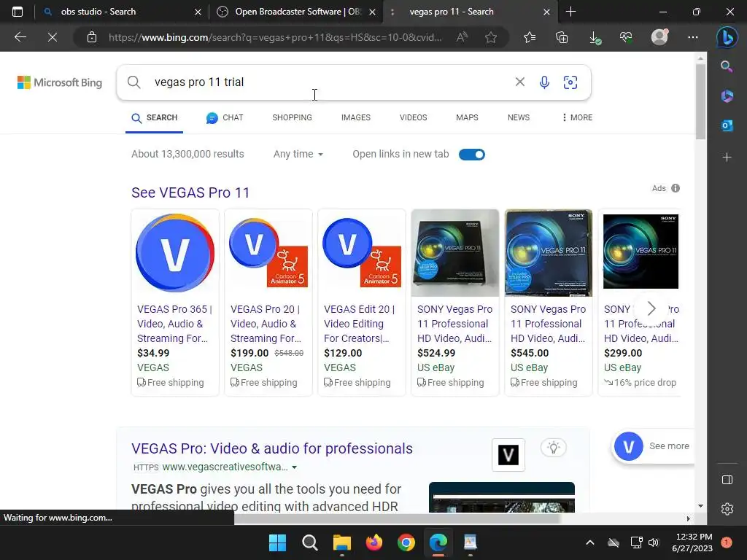Image resolution: width=747 pixels, height=560 pixels.
Task: Show hidden system tray icons chevron
Action: coord(589,542)
